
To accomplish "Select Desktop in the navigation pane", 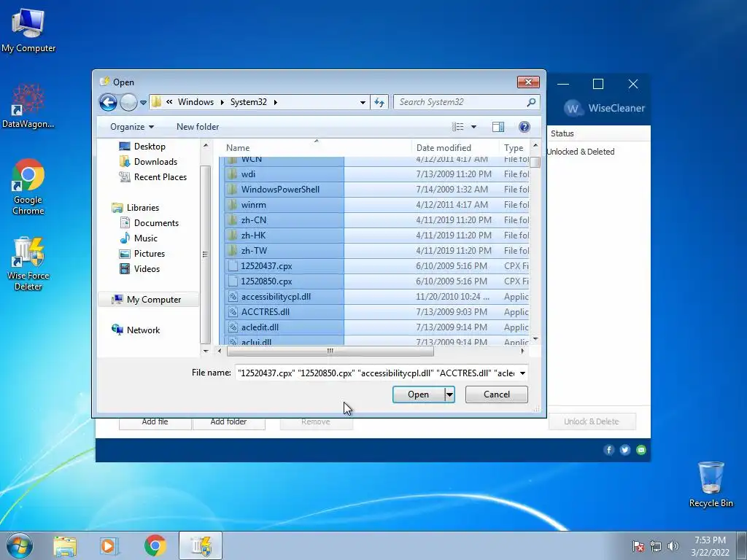I will 150,146.
